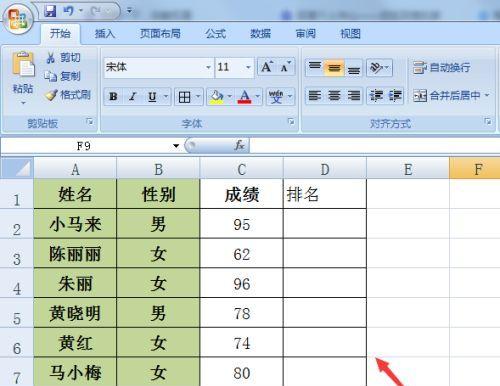The height and width of the screenshot is (386, 500).
Task: Open the 插入 ribbon tab
Action: [105, 33]
